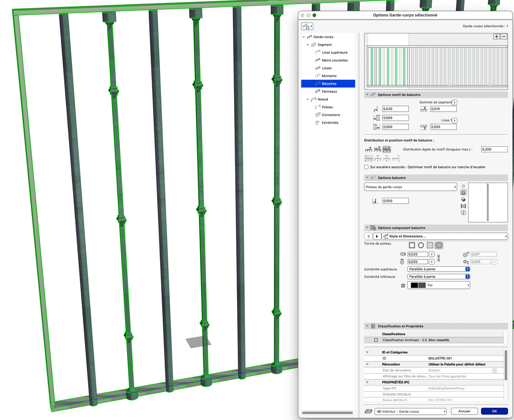This screenshot has width=514, height=420.
Task: Click the properties list vertical scrollbar
Action: (506, 365)
